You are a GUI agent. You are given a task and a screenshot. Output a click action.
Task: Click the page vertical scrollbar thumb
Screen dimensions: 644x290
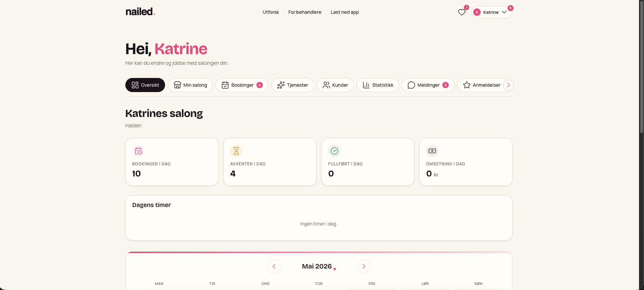point(641,67)
